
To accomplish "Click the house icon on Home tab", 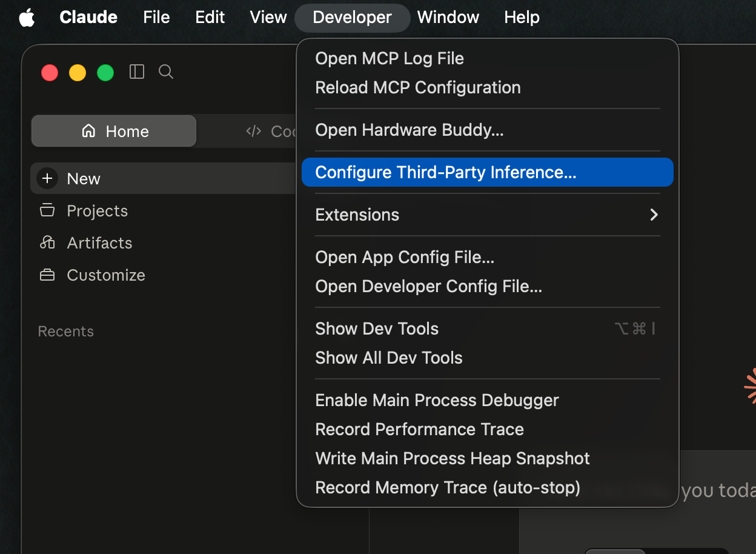I will pyautogui.click(x=88, y=131).
